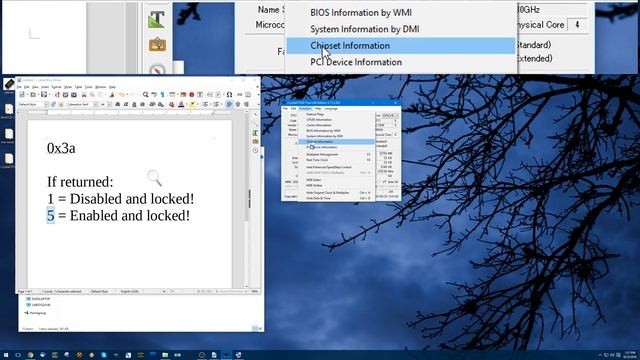Open the Navigator deck in Writer sidebar

256,150
